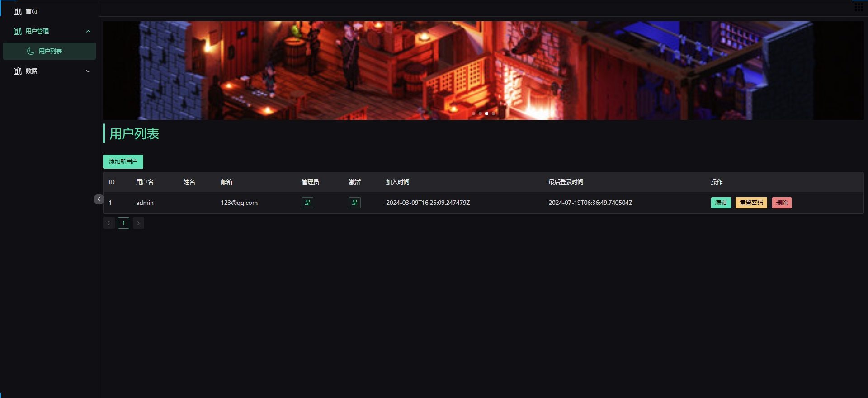Click the 管理员 tag 是 for admin

[x=307, y=203]
